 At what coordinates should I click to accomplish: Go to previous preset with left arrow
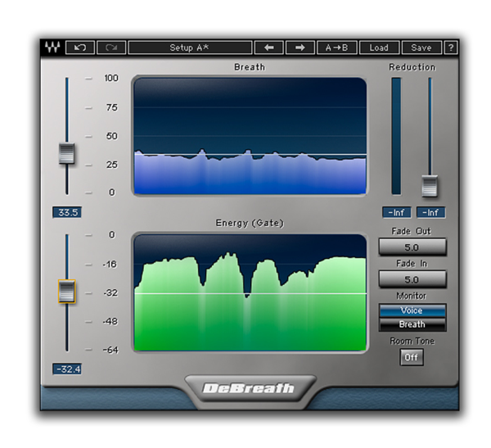tap(269, 48)
